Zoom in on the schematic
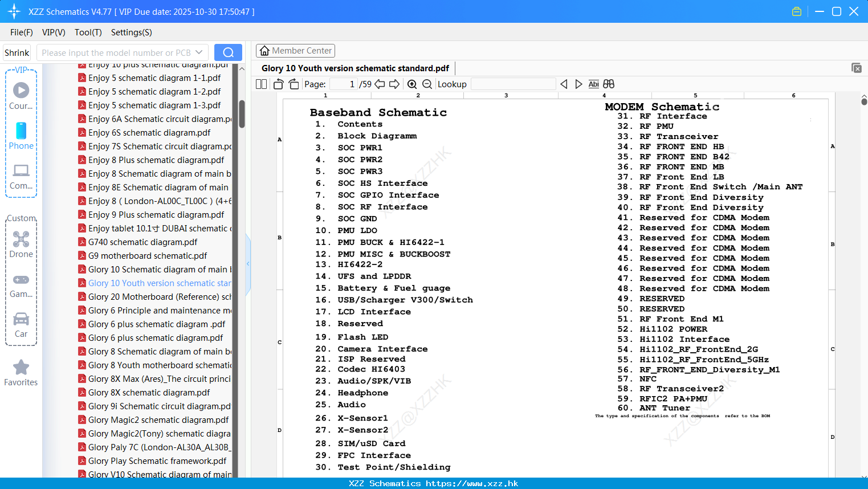The height and width of the screenshot is (489, 868). coord(412,84)
